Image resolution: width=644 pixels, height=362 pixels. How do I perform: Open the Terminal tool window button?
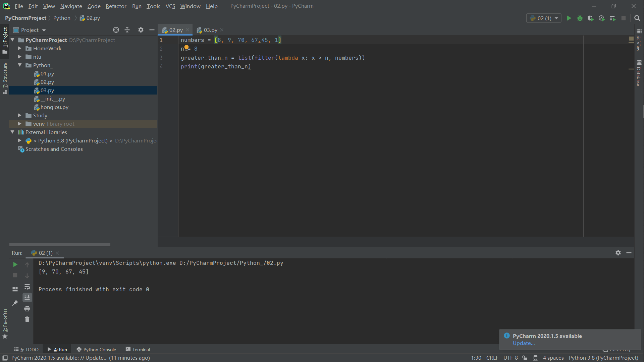[x=138, y=350]
